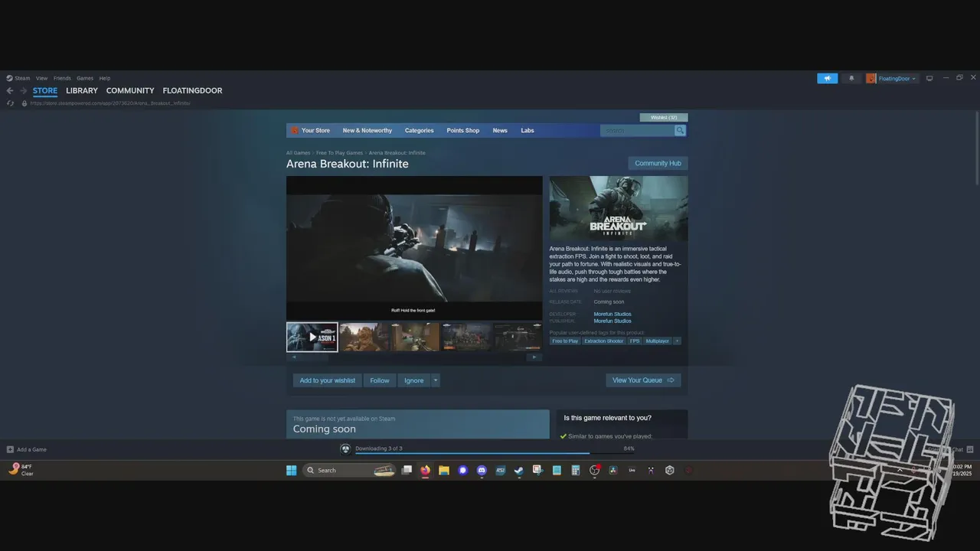Open the FloatingDoor account dropdown

(x=892, y=78)
